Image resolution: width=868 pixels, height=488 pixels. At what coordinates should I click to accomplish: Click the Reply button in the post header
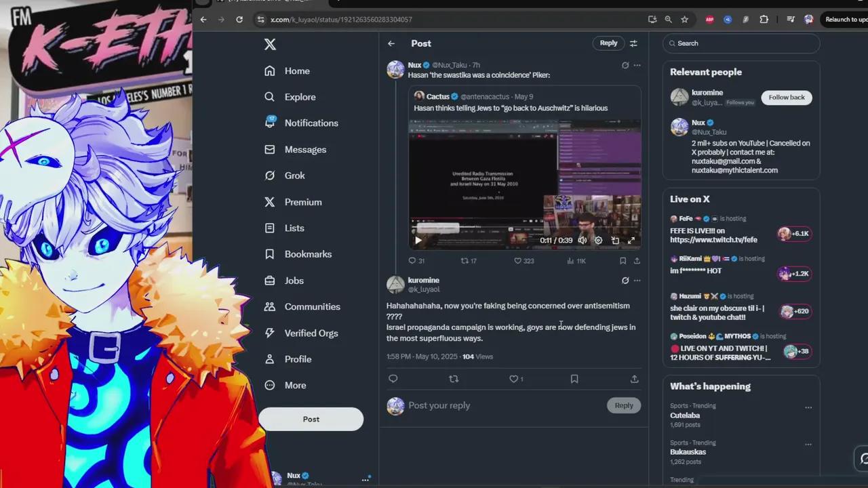(x=608, y=43)
